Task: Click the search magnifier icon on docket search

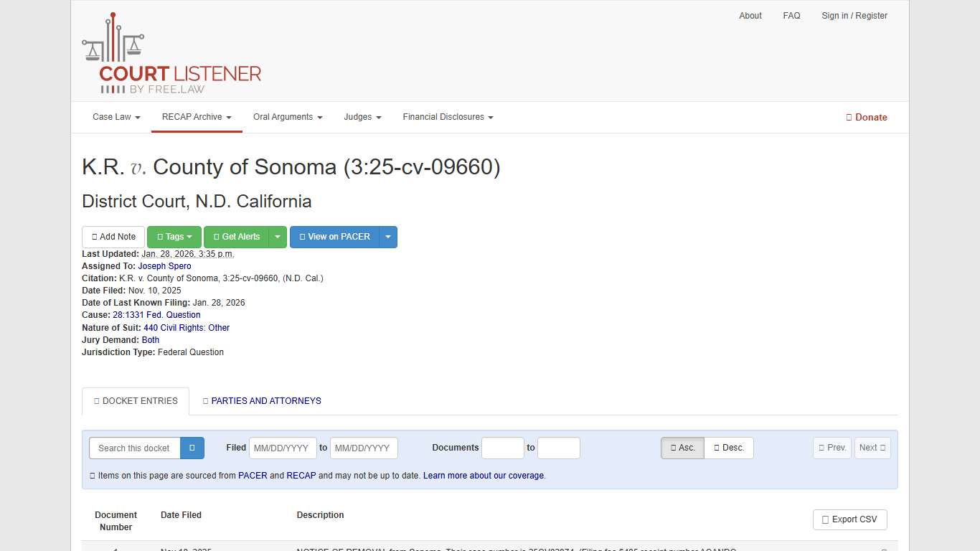Action: coord(192,448)
